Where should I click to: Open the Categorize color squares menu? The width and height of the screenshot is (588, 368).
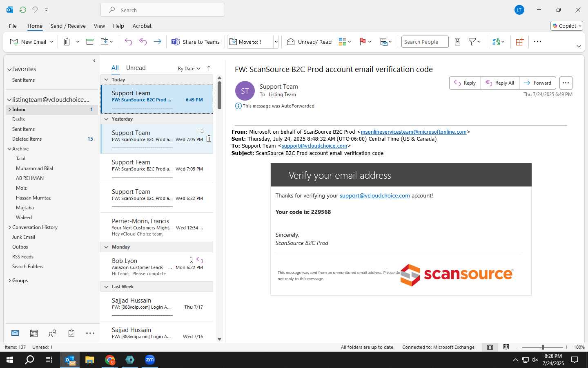coord(345,42)
